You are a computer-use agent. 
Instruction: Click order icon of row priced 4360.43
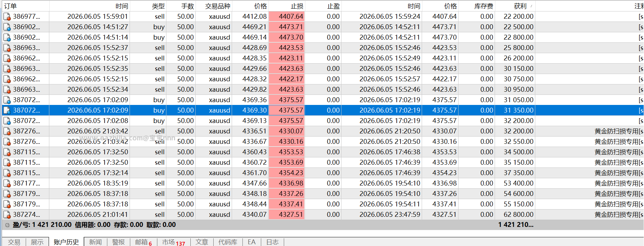[7, 152]
